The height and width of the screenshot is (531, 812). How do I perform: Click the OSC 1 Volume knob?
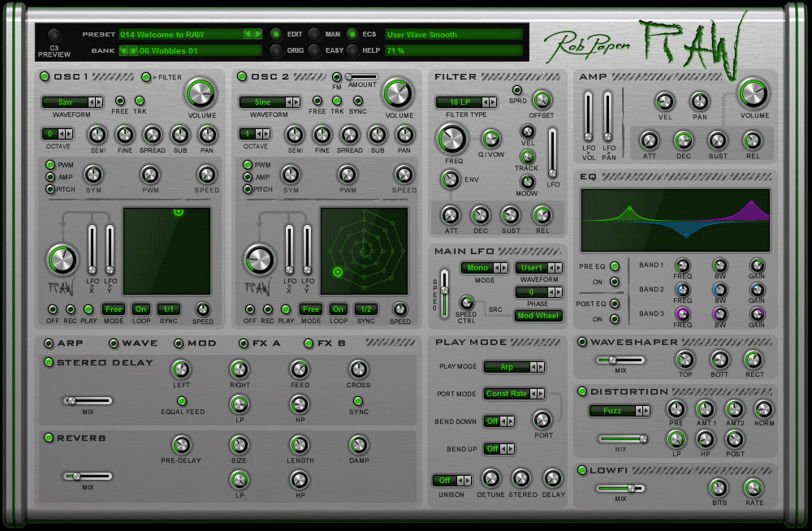pos(201,93)
